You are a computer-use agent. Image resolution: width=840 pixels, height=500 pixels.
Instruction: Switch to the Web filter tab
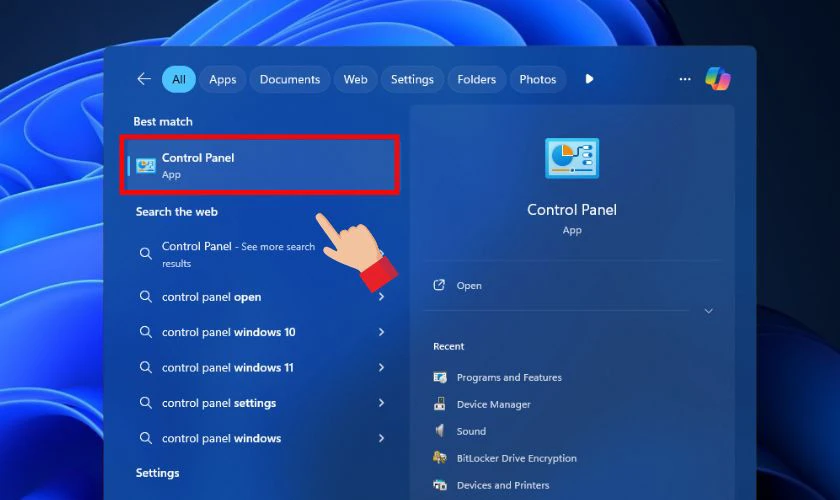356,79
